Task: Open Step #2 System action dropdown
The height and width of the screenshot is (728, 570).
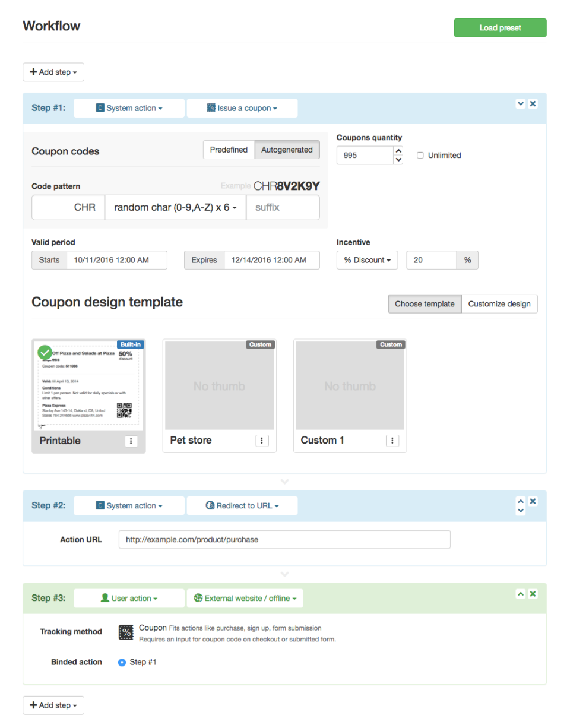Action: point(129,506)
